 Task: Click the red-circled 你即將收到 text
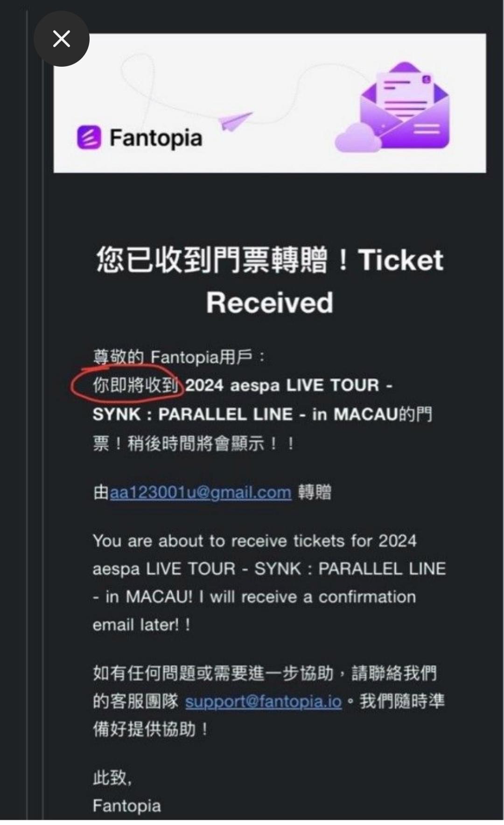135,385
